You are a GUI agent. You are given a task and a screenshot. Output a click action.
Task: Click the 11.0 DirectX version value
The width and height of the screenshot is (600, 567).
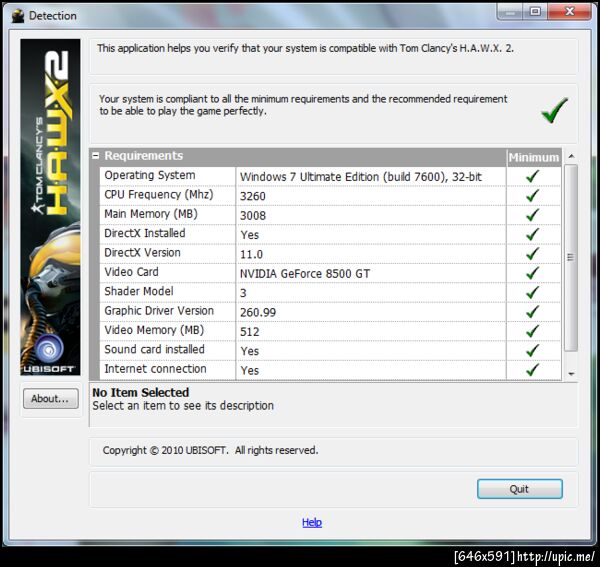click(251, 254)
